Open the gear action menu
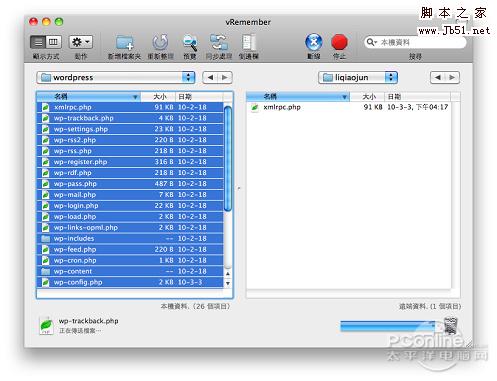The image size is (497, 381). 81,42
